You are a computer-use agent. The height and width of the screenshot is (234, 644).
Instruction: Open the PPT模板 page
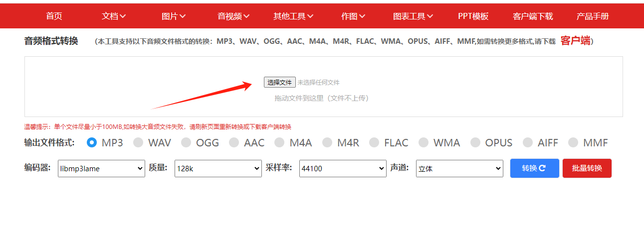coord(473,16)
